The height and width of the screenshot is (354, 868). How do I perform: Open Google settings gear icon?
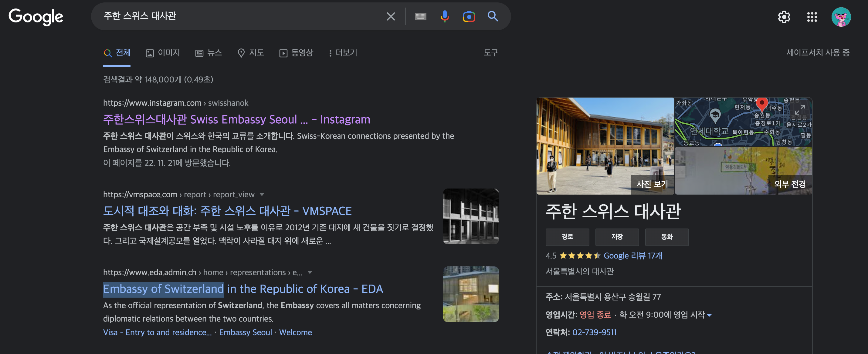point(784,17)
